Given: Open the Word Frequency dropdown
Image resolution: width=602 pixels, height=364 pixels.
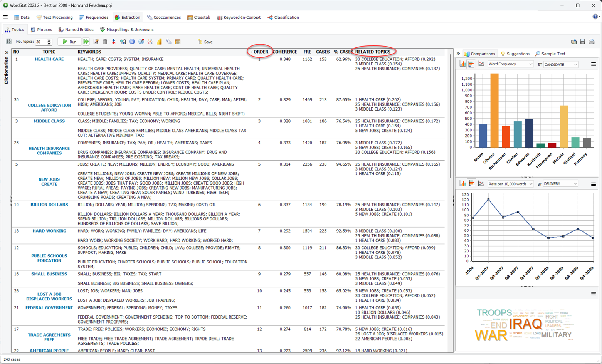Looking at the screenshot, I should pos(510,64).
